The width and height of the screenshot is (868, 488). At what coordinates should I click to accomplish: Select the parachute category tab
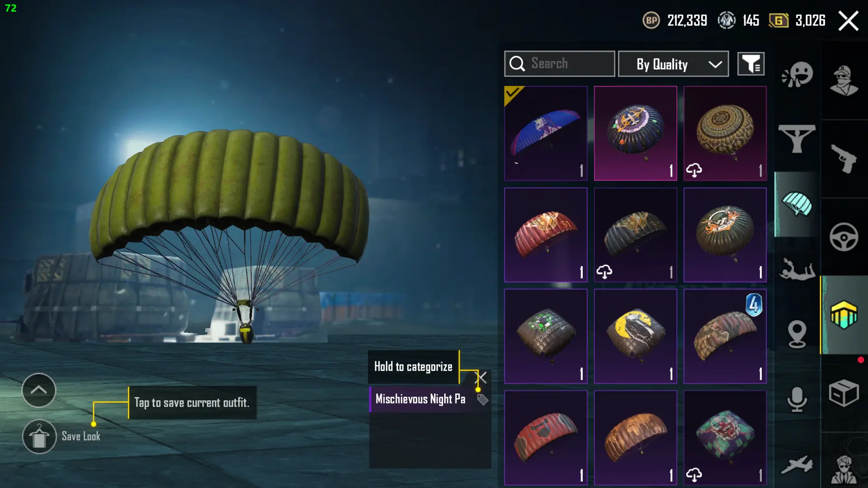797,204
